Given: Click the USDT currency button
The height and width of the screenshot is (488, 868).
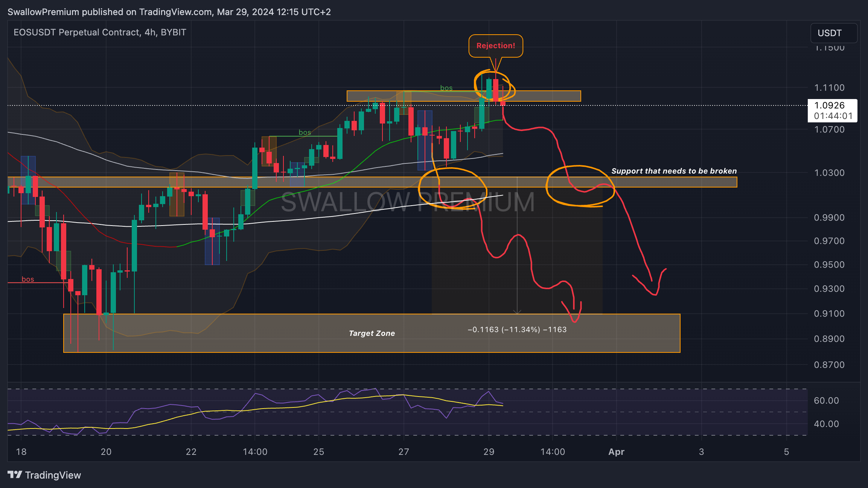Looking at the screenshot, I should click(x=834, y=33).
